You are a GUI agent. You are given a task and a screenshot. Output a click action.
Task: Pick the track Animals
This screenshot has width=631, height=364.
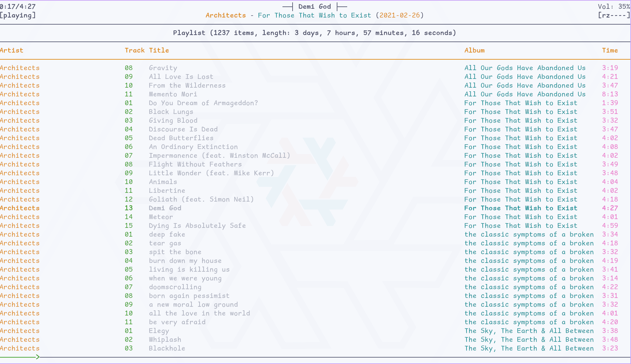pos(163,182)
